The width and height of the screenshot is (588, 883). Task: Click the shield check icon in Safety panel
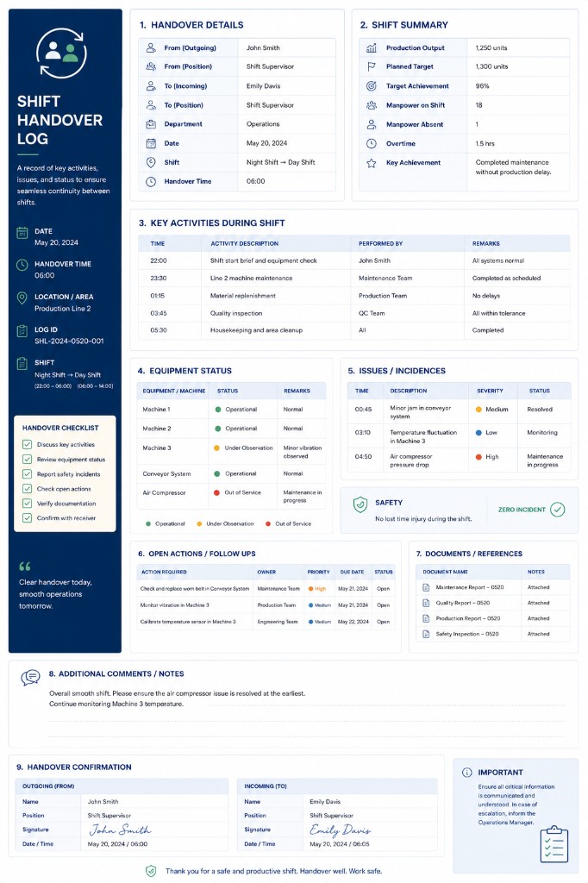(360, 504)
